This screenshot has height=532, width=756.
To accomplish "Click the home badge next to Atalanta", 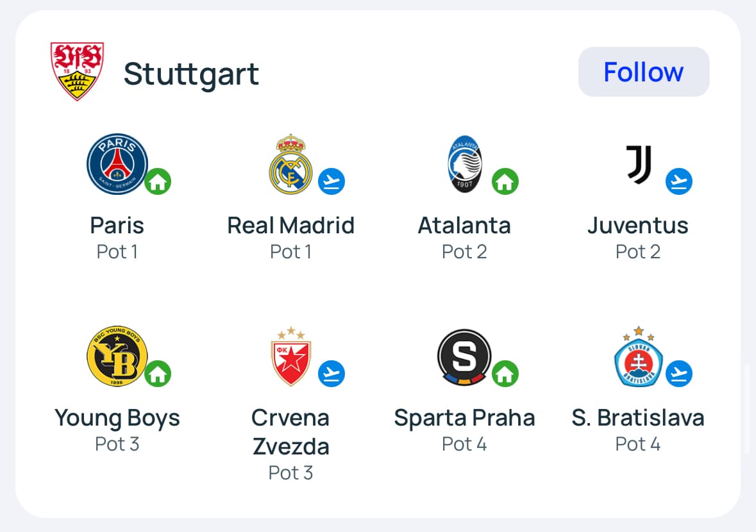I will pos(505,182).
